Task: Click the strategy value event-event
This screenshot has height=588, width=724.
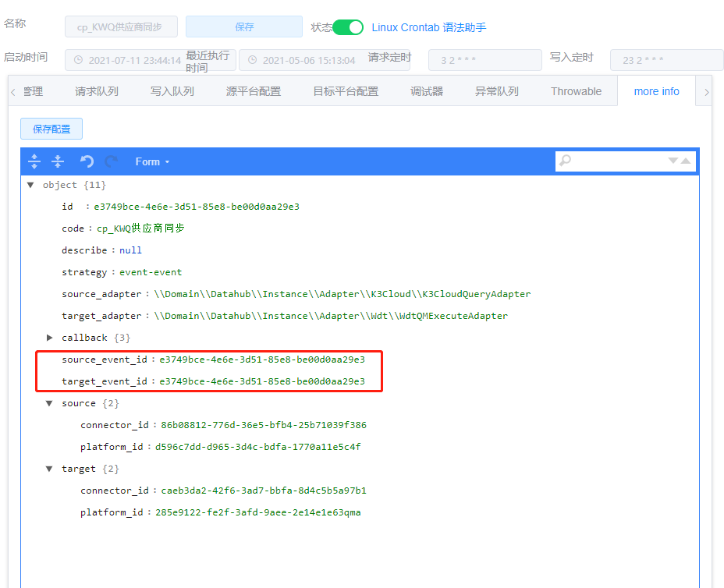Action: click(151, 272)
